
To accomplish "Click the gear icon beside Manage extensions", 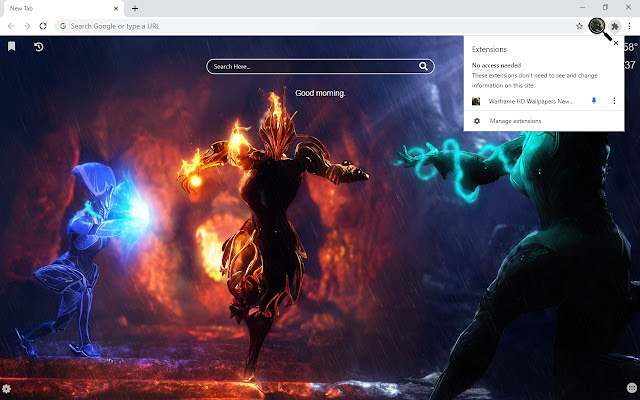I will point(477,121).
